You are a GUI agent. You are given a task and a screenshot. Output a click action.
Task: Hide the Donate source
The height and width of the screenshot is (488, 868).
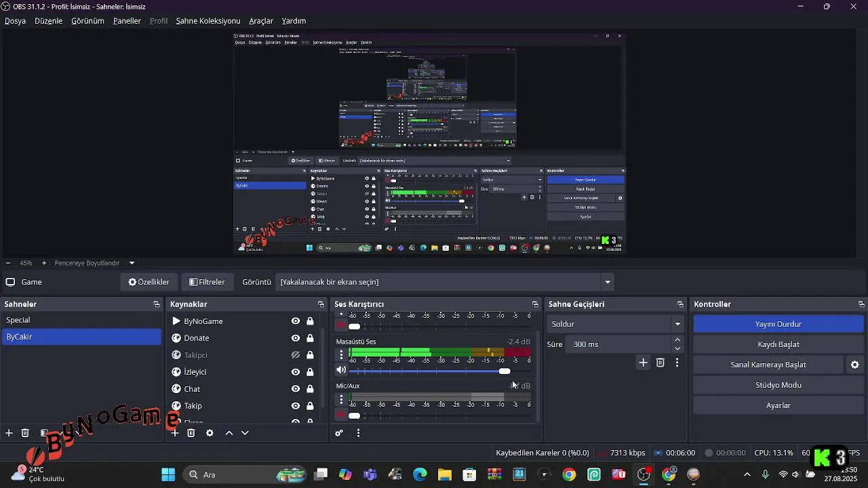296,338
